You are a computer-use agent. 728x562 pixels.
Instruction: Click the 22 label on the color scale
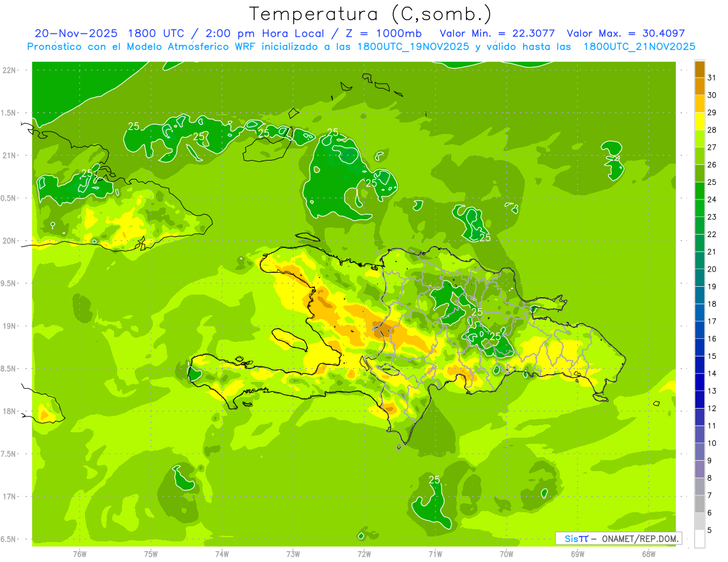712,235
